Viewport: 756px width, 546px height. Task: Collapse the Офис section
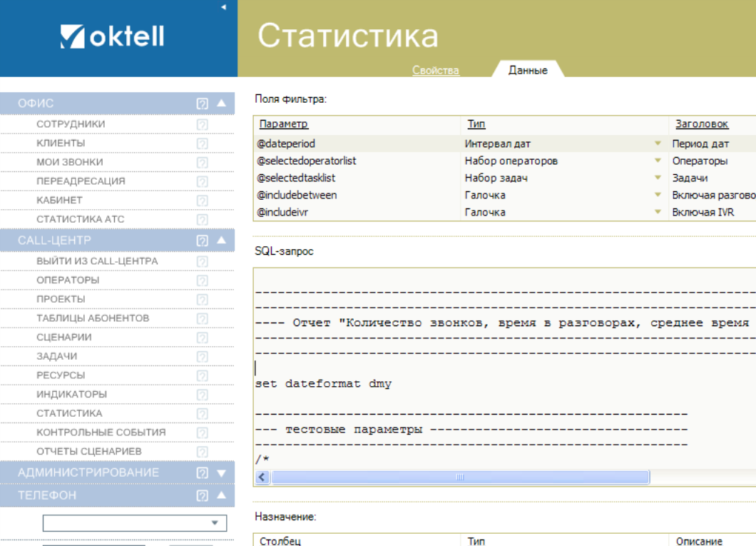(x=221, y=103)
